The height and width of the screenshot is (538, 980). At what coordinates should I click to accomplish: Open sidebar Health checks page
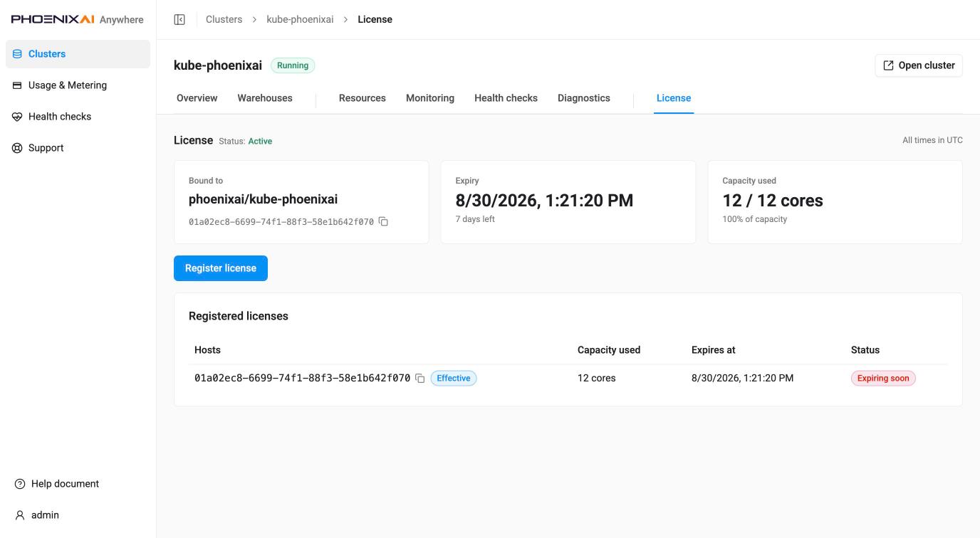tap(78, 117)
